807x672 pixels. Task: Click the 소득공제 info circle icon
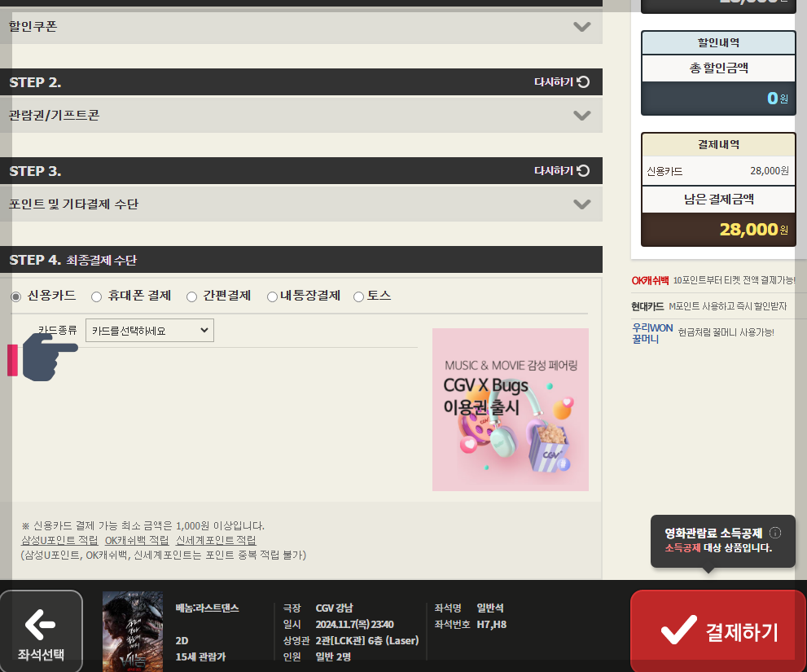click(x=775, y=533)
